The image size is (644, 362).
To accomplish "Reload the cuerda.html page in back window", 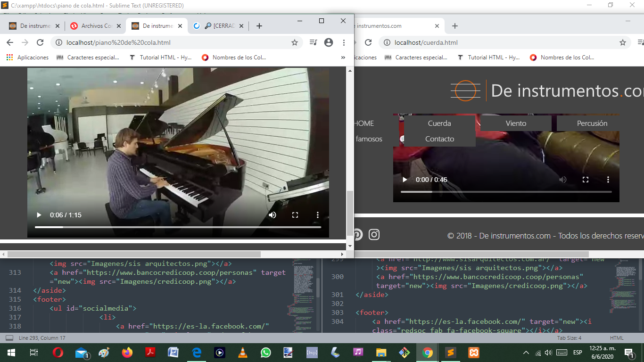I will point(368,42).
